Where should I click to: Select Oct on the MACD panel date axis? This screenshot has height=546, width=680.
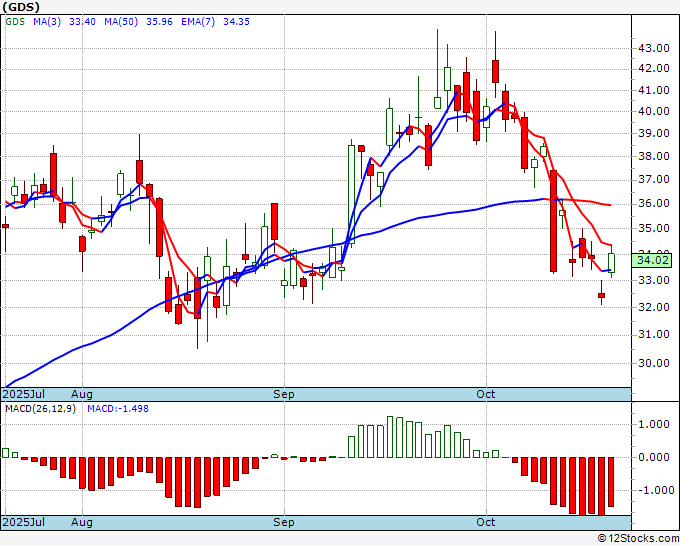486,522
